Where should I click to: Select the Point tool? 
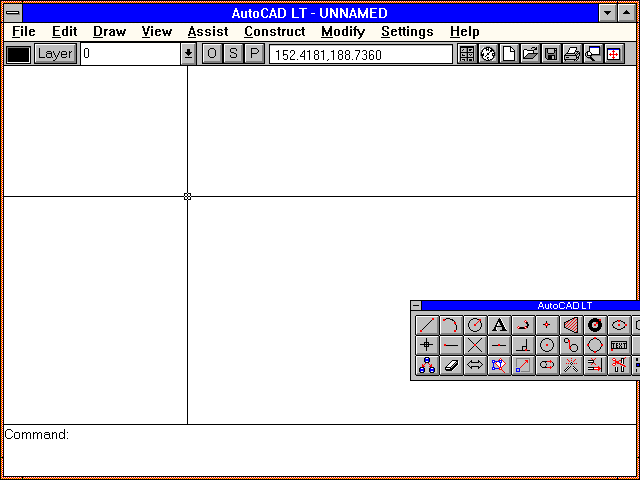[x=547, y=325]
